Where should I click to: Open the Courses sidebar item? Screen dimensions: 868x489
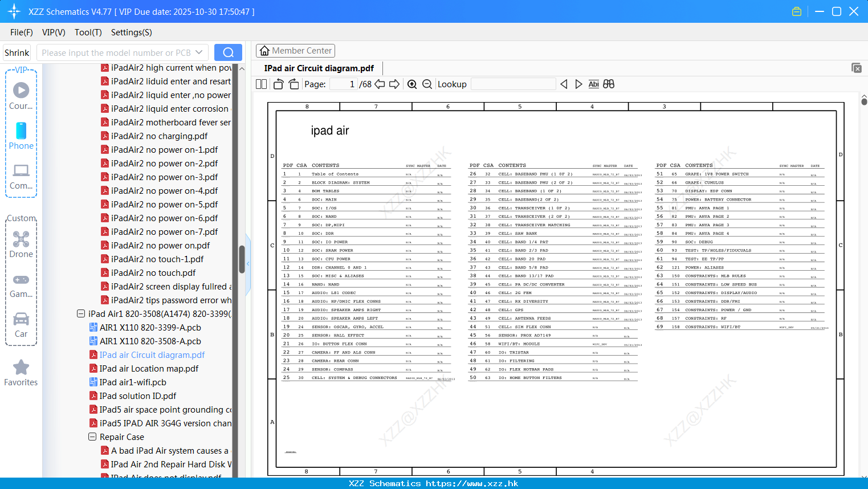pos(21,96)
